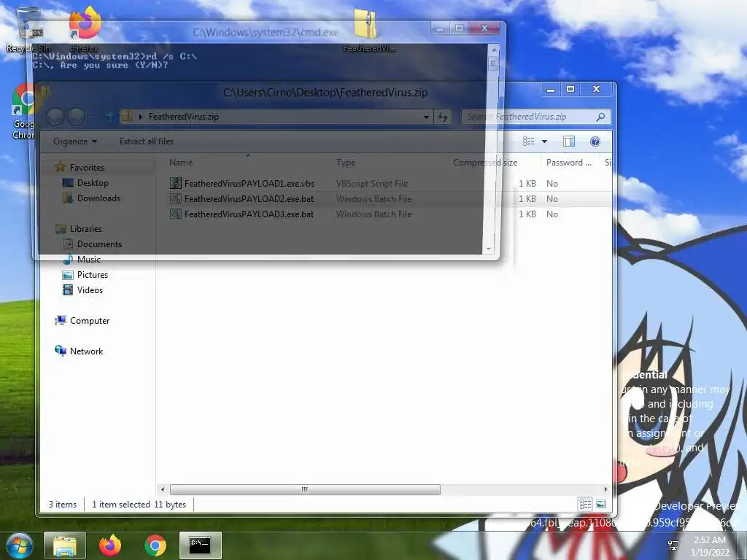Click Extract all files

coord(146,141)
